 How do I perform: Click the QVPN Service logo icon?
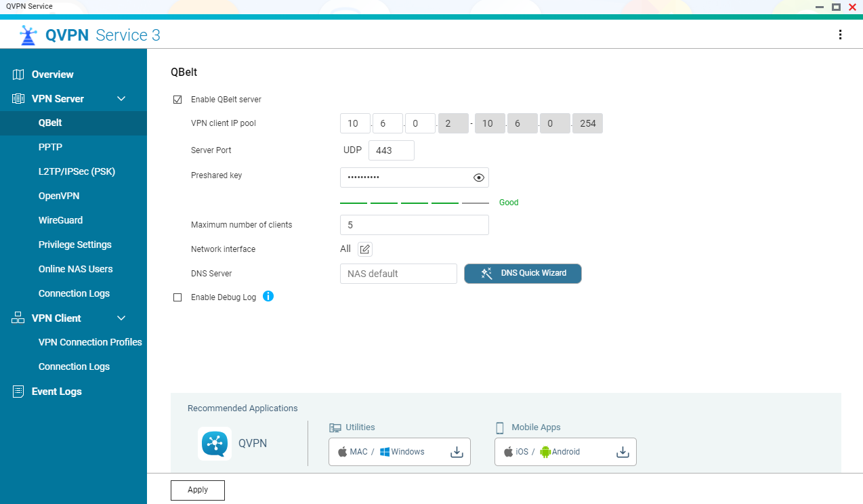(28, 35)
